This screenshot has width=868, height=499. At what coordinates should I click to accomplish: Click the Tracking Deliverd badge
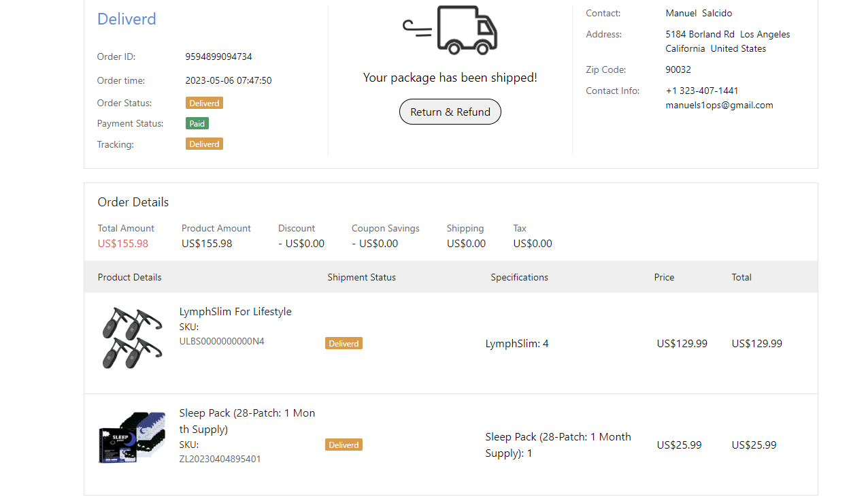pos(204,144)
